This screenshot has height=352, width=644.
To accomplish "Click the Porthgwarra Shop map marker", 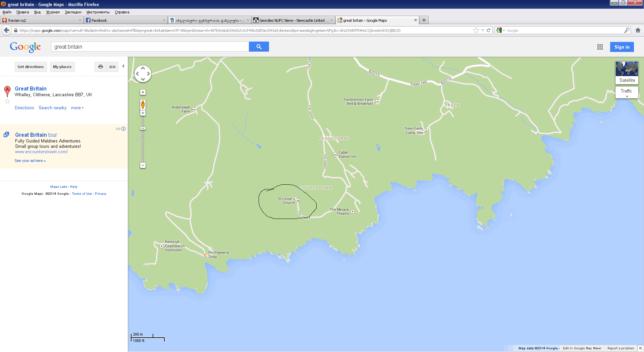I will (x=205, y=255).
